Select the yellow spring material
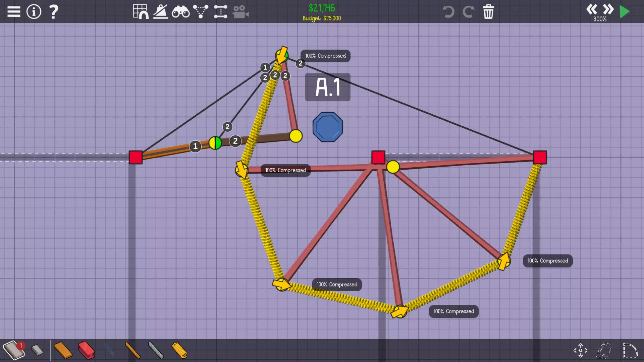Screen dimensions: 644x362 tap(179, 350)
